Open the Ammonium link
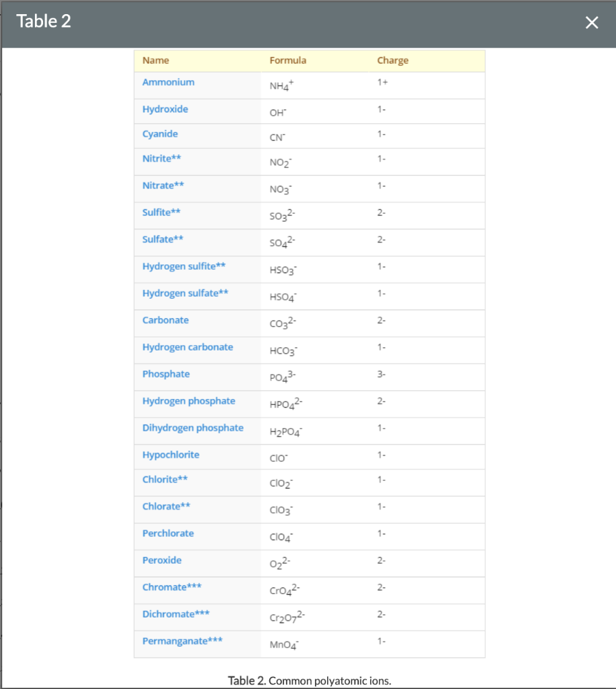 pos(168,82)
